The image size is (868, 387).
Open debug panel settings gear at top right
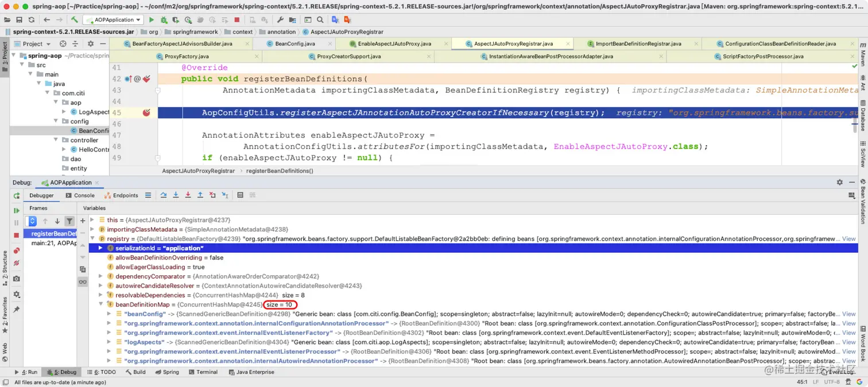[x=839, y=182]
